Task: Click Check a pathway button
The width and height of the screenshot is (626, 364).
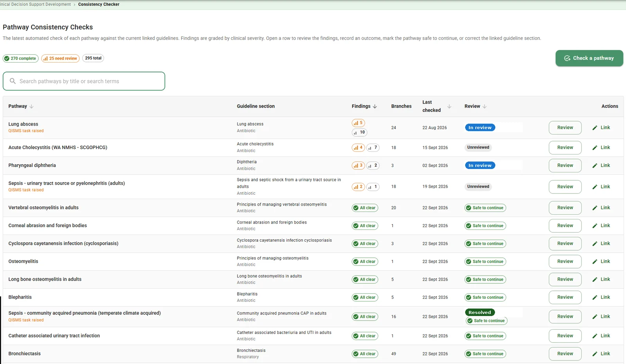Action: [589, 58]
